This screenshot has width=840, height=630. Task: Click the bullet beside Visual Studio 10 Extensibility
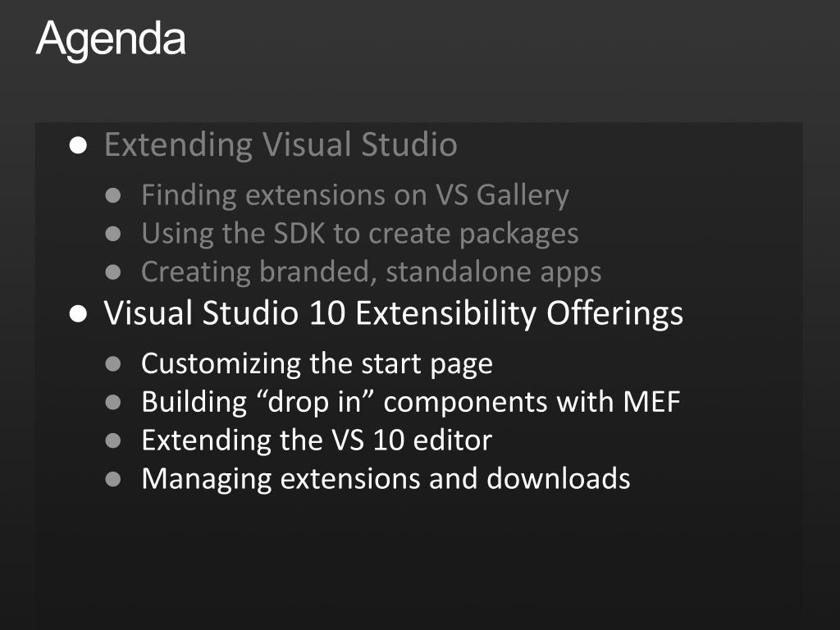pyautogui.click(x=78, y=314)
